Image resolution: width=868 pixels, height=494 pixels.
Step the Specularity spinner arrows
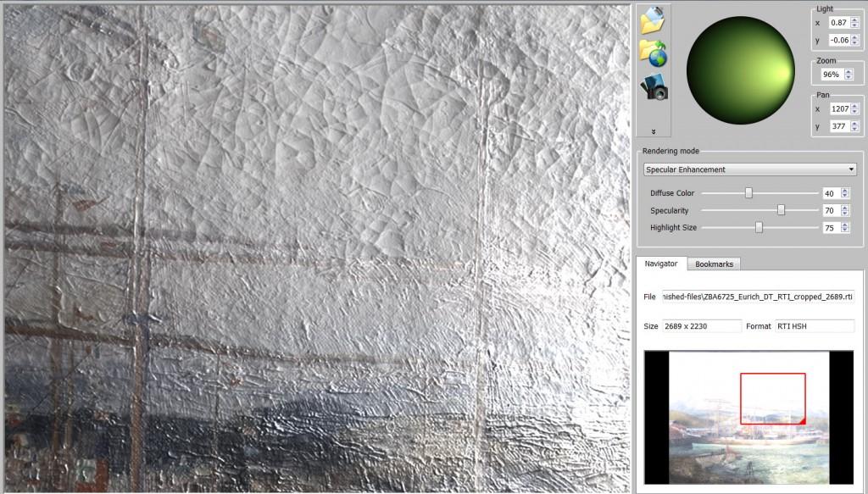click(x=845, y=210)
